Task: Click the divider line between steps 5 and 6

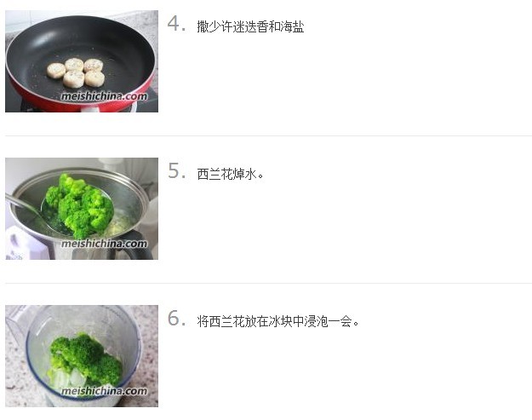Action: pos(268,283)
